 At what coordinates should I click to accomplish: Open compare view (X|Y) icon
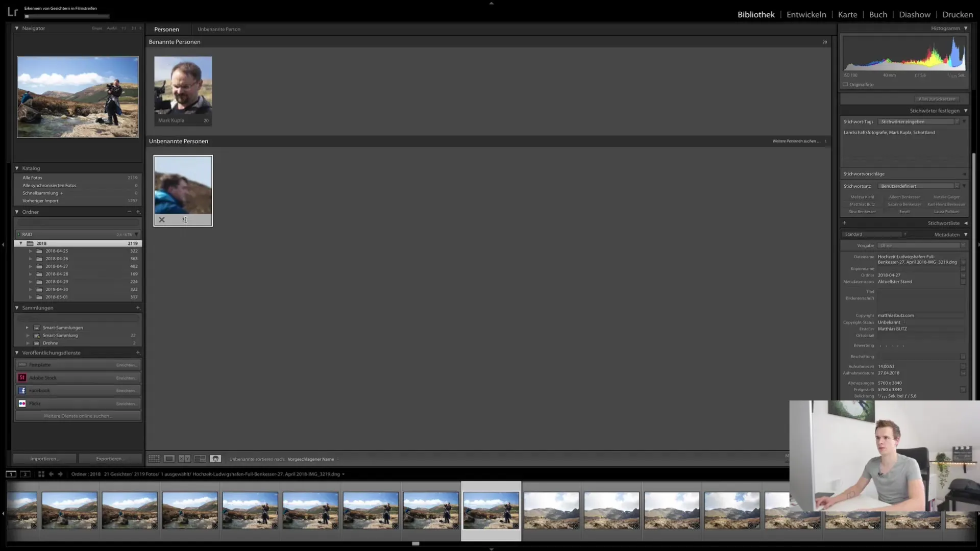point(185,459)
